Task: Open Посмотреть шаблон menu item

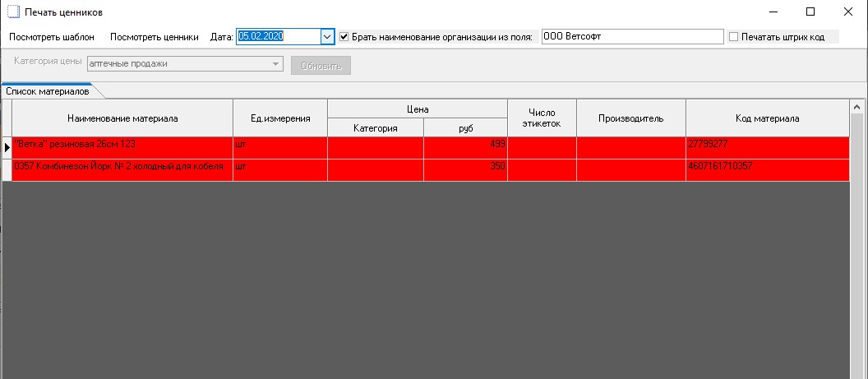Action: pyautogui.click(x=52, y=37)
